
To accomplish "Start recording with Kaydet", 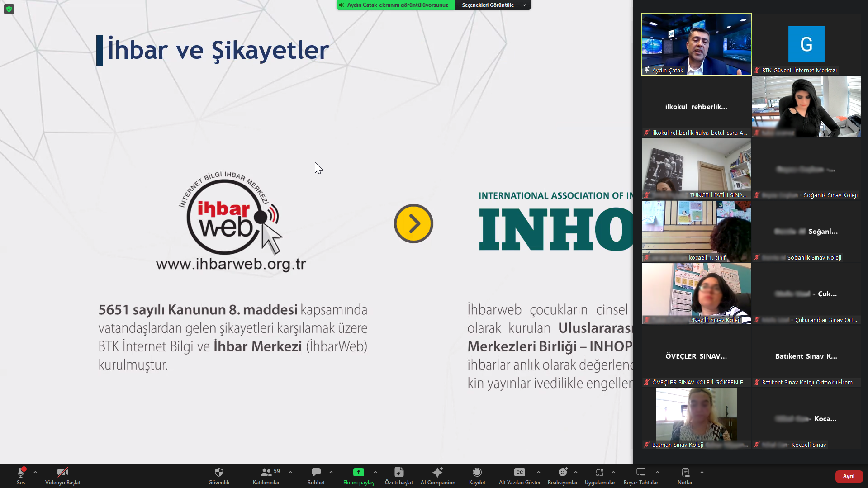I will pos(477,476).
